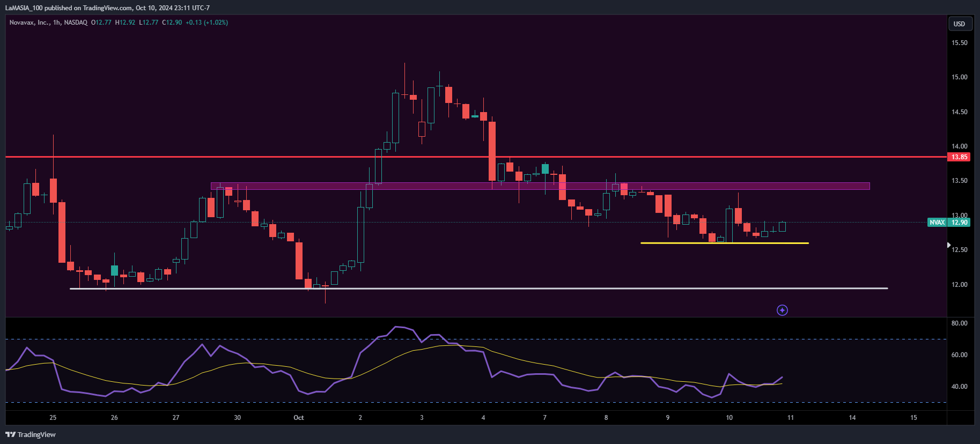The image size is (980, 444).
Task: Click the 25 date label on time axis
Action: (53, 418)
